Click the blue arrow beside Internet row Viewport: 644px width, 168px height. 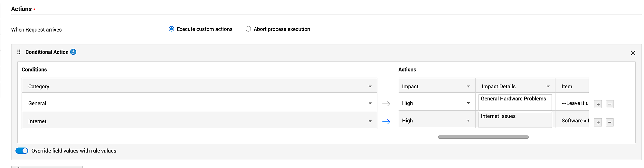[386, 122]
